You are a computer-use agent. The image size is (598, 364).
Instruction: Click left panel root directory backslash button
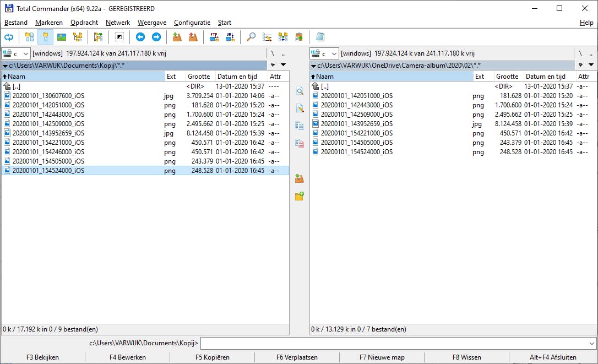273,53
